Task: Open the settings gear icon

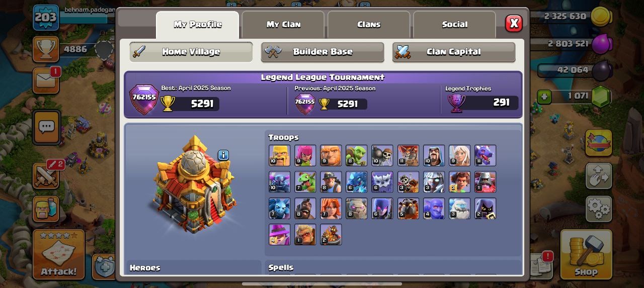Action: (x=599, y=209)
